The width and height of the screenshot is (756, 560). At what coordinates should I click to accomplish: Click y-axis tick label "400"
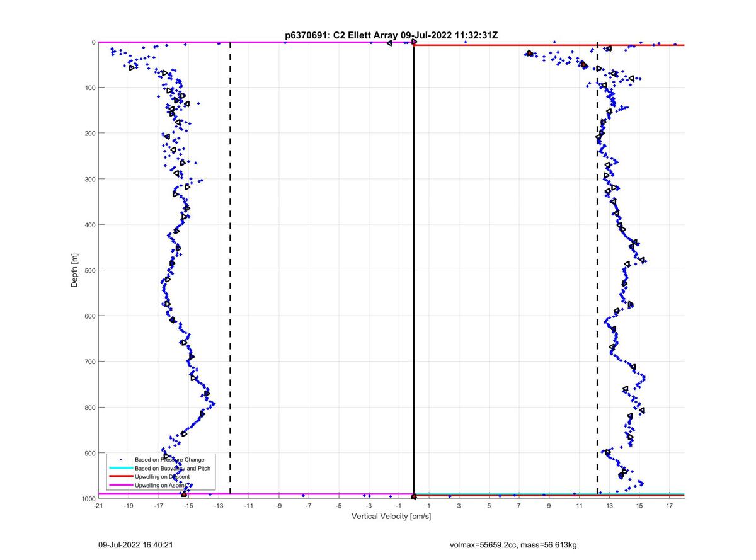tap(89, 225)
